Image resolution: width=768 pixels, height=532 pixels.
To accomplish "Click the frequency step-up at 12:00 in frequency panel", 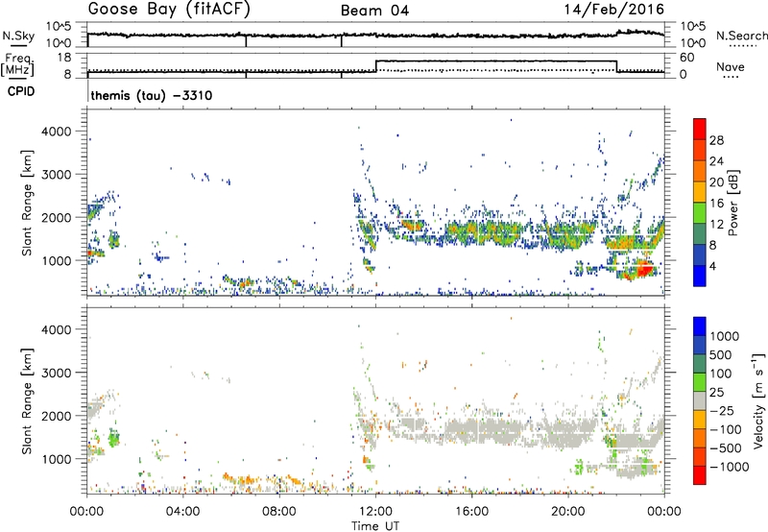I will [375, 66].
